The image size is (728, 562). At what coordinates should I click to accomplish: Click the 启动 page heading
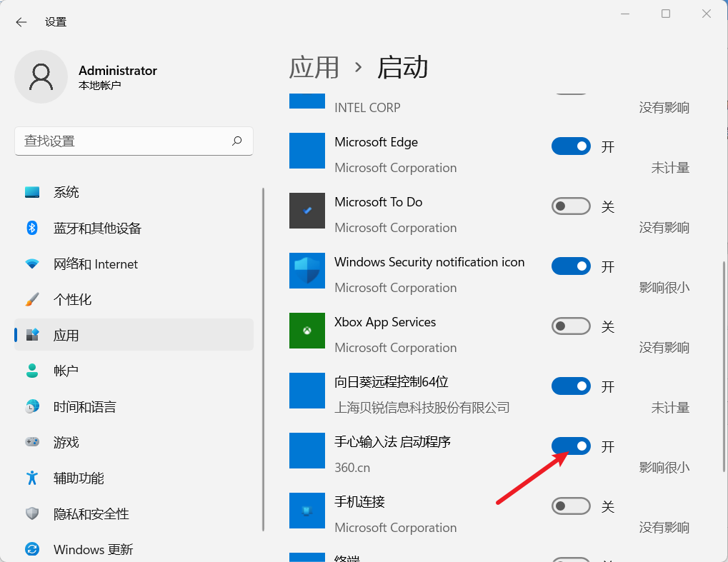(x=402, y=68)
